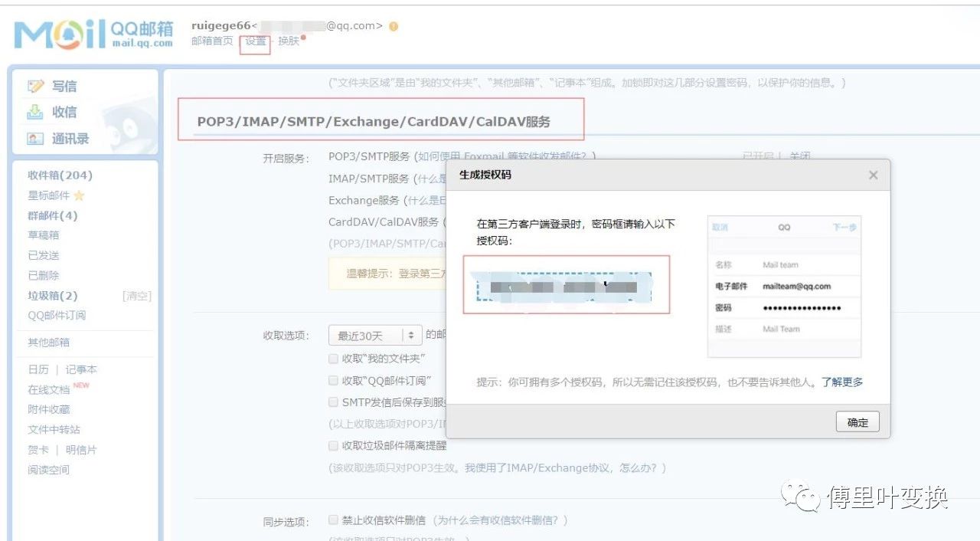Open 为什么会有收信软件删信 help link
The width and height of the screenshot is (980, 541).
click(501, 520)
